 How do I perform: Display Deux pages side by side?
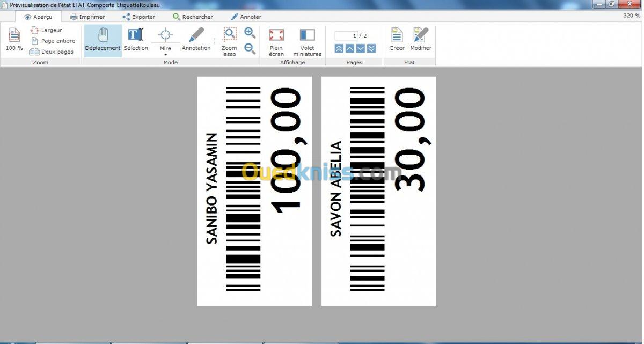(52, 52)
